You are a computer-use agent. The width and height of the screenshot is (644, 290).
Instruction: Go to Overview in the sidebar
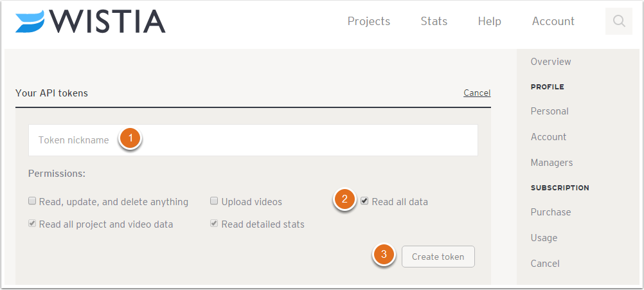[551, 62]
